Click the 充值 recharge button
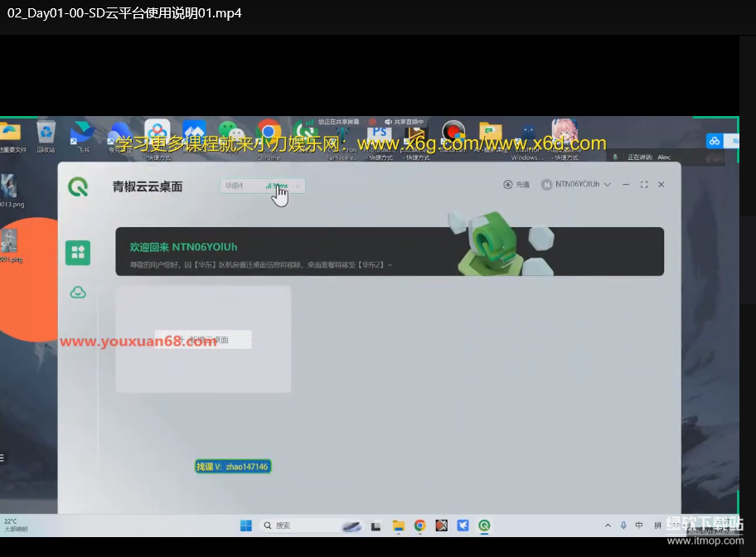The width and height of the screenshot is (756, 557). click(516, 184)
